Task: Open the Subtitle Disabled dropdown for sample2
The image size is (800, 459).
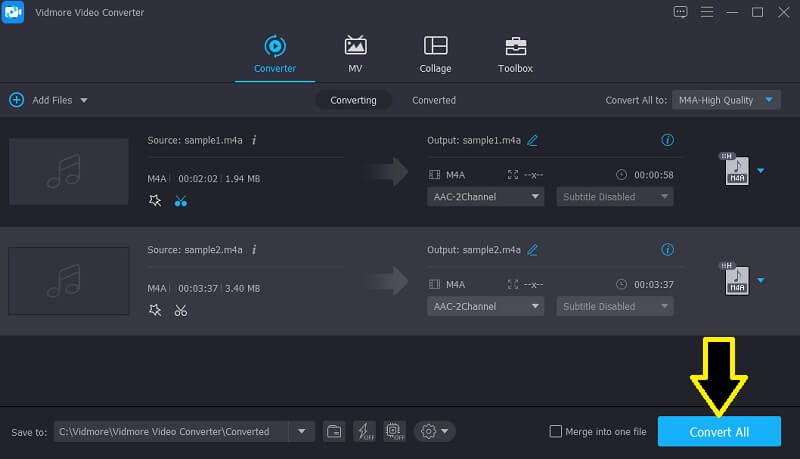Action: pyautogui.click(x=614, y=307)
